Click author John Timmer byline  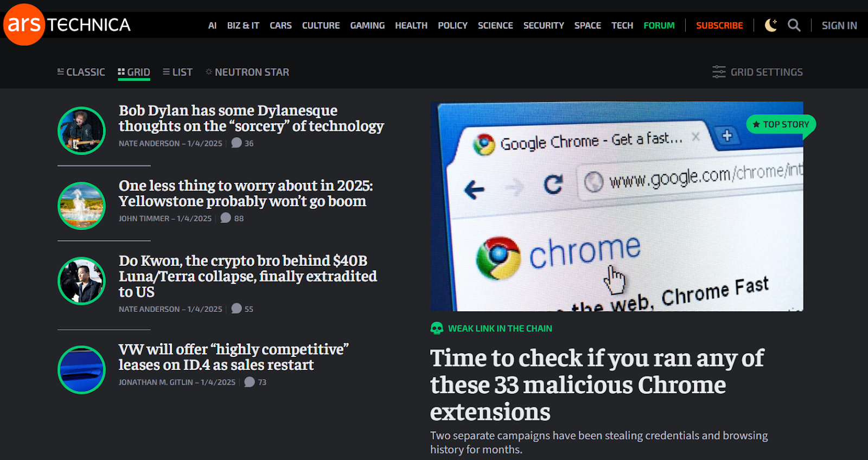click(x=144, y=218)
